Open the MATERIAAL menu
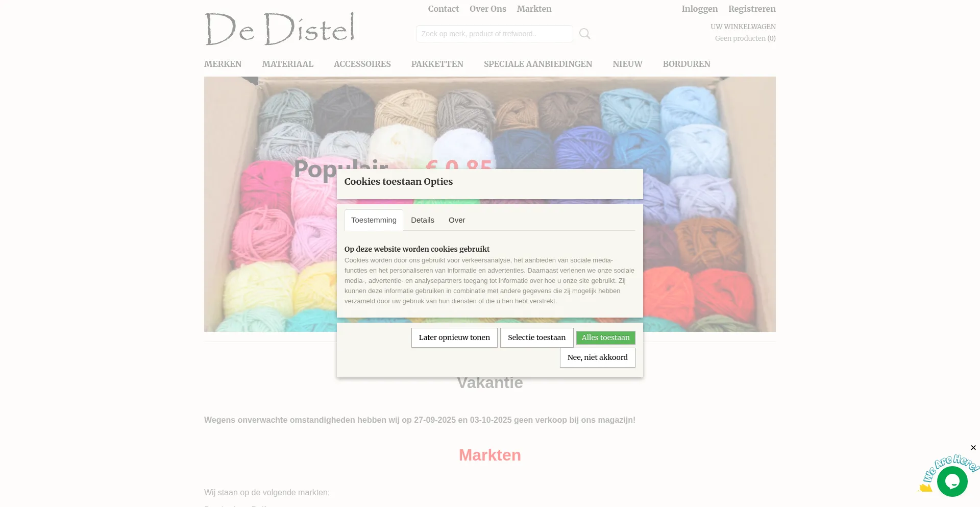Viewport: 980px width, 507px height. coord(288,64)
